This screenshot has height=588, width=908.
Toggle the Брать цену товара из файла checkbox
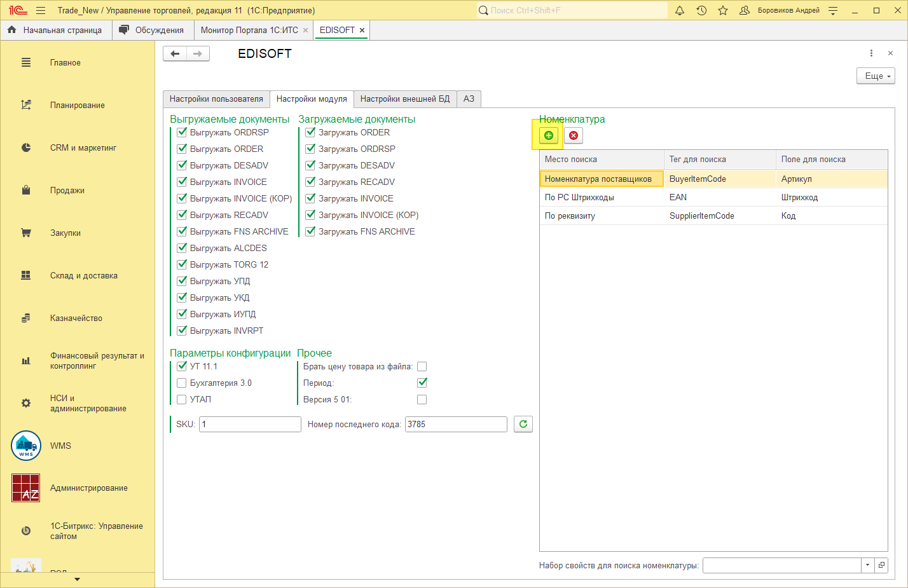click(422, 366)
